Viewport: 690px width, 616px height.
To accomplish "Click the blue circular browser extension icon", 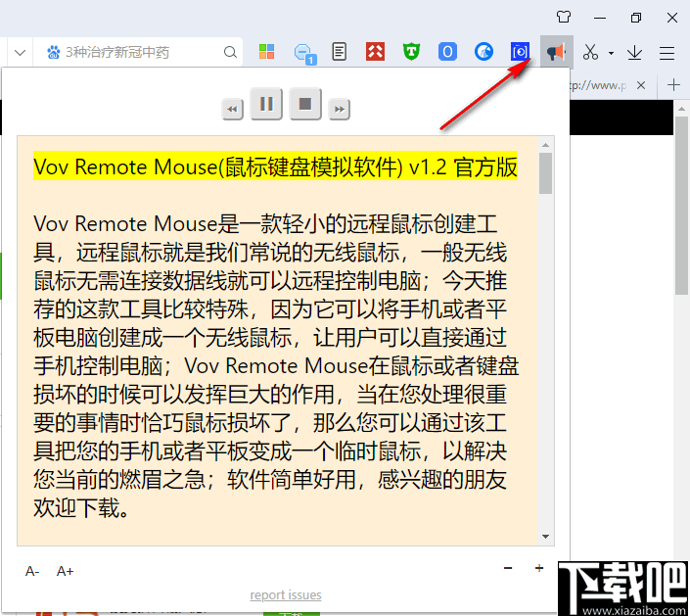I will pos(483,52).
